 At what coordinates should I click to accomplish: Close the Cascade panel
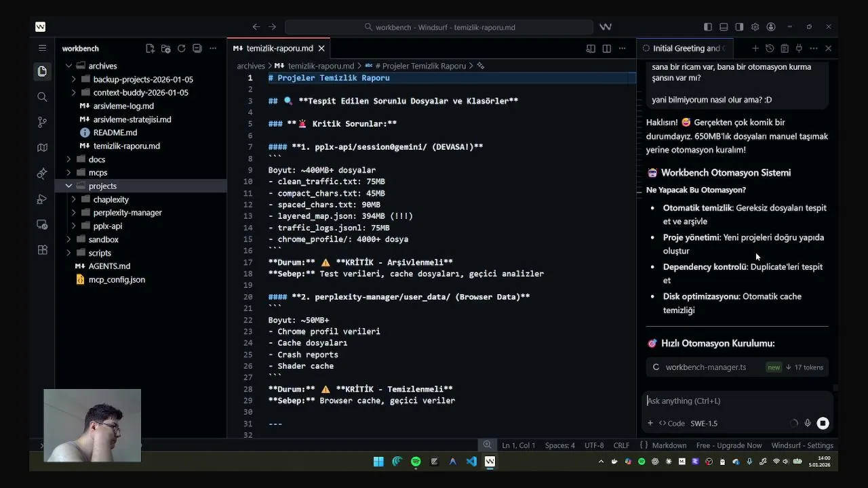(x=828, y=48)
